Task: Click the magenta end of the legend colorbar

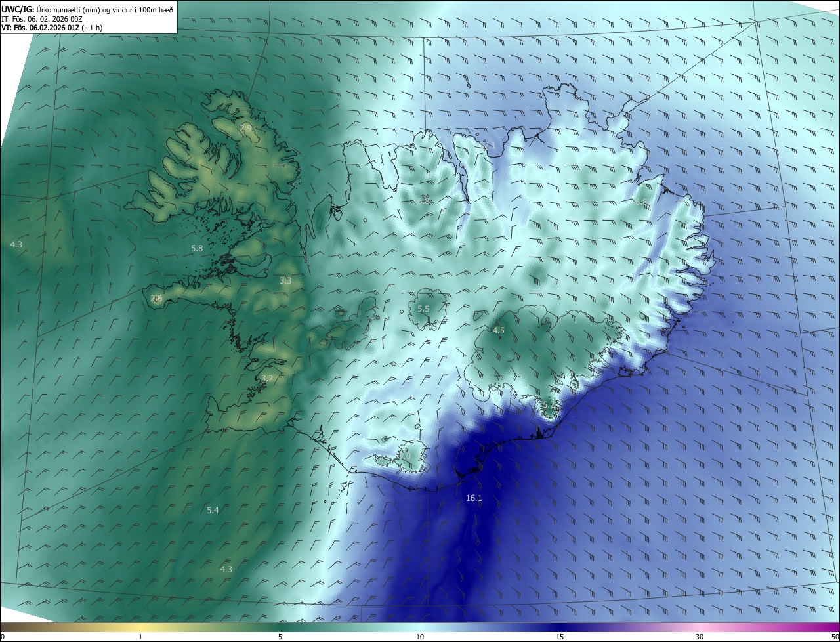Action: (x=827, y=628)
